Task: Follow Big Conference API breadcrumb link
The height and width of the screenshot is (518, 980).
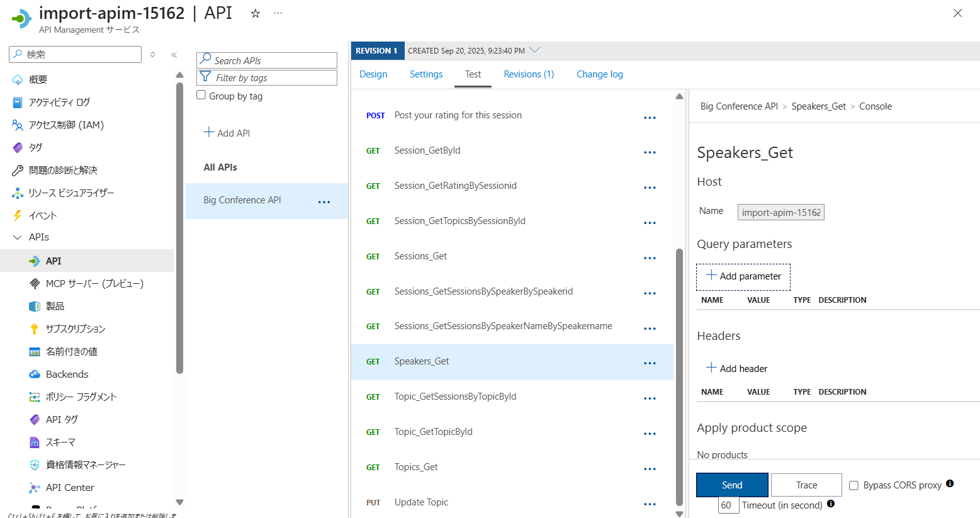Action: pyautogui.click(x=739, y=106)
